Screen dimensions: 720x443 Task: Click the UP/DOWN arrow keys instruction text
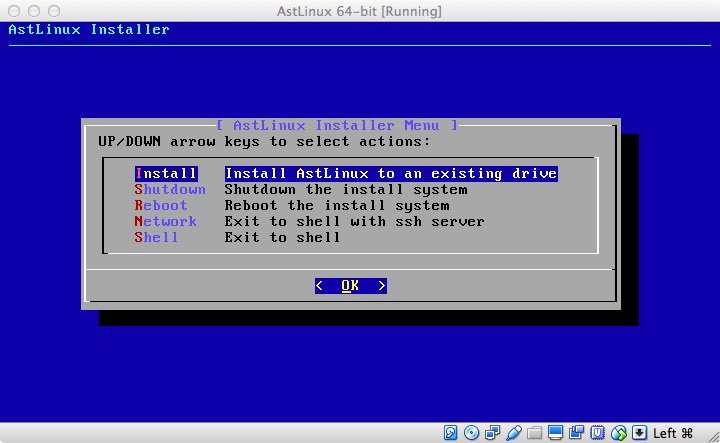pos(264,141)
